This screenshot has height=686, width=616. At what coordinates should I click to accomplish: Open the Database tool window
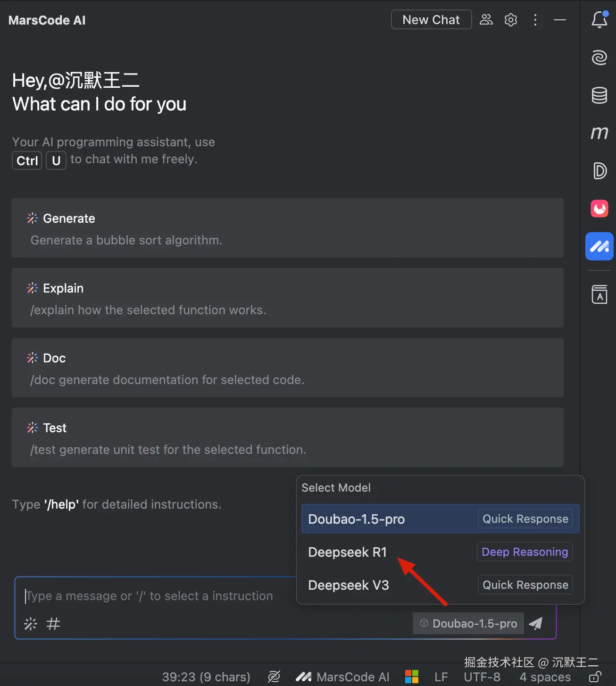pos(599,95)
